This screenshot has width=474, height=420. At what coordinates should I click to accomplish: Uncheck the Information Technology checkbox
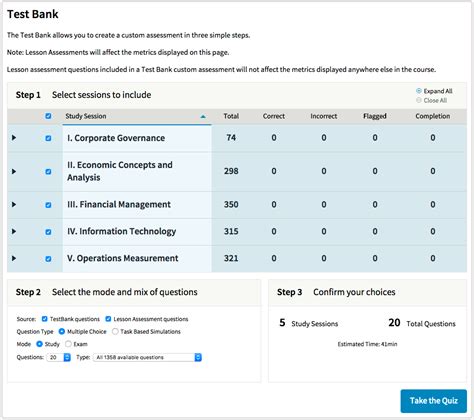pos(48,232)
